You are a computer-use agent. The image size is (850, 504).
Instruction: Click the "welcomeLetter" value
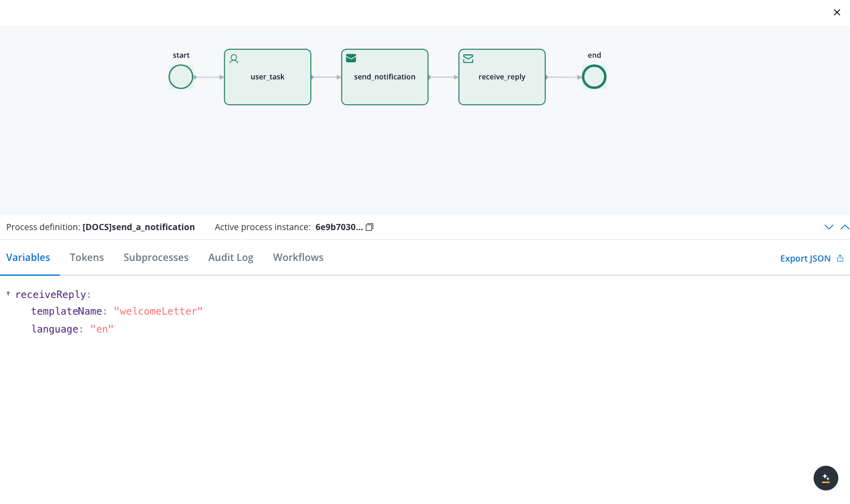pyautogui.click(x=159, y=312)
